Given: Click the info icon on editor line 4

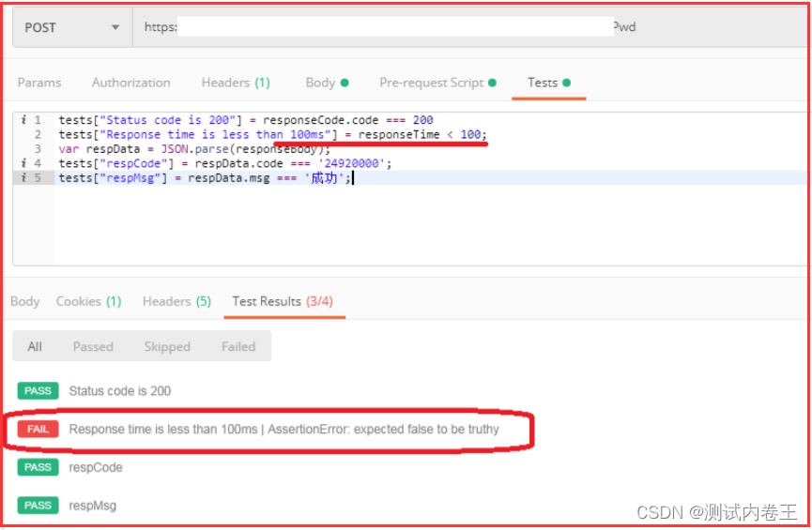Looking at the screenshot, I should [x=23, y=163].
